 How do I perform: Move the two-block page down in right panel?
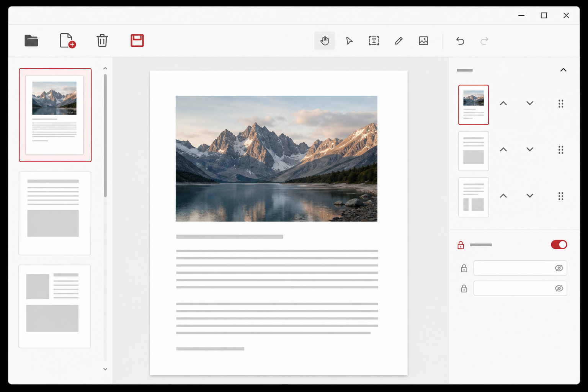pyautogui.click(x=530, y=196)
